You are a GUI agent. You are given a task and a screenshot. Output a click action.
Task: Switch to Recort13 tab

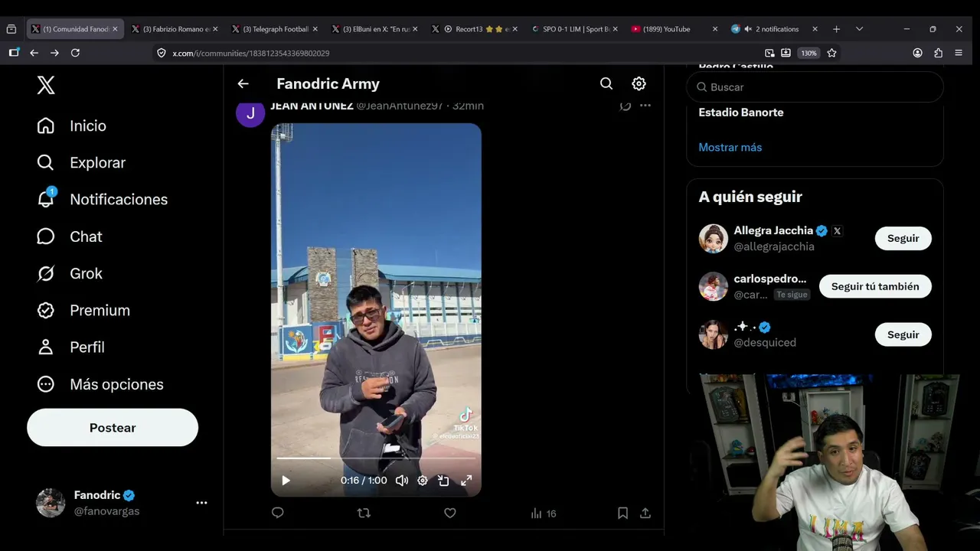pyautogui.click(x=475, y=29)
